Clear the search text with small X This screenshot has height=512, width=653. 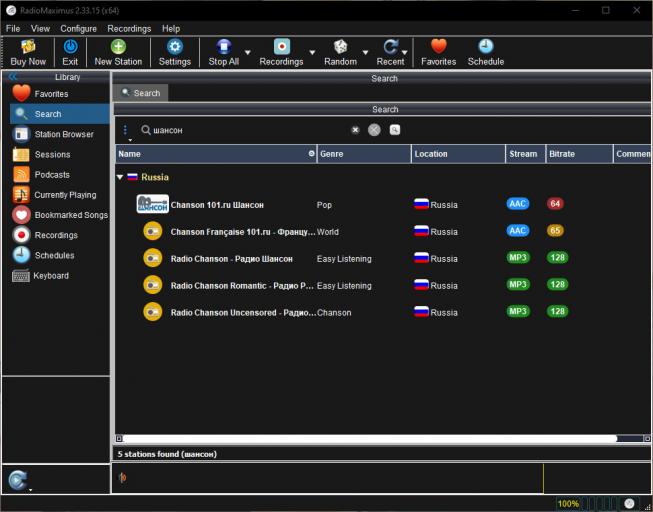coord(355,130)
